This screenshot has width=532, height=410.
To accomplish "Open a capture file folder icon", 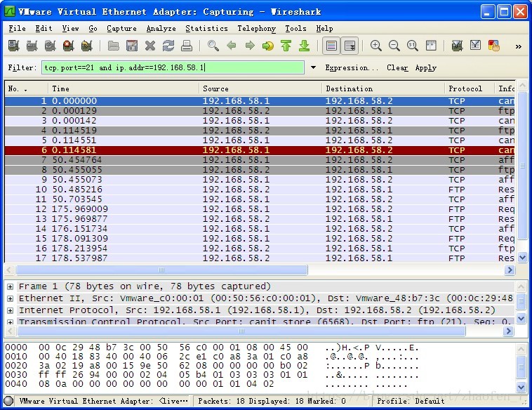I will click(113, 46).
